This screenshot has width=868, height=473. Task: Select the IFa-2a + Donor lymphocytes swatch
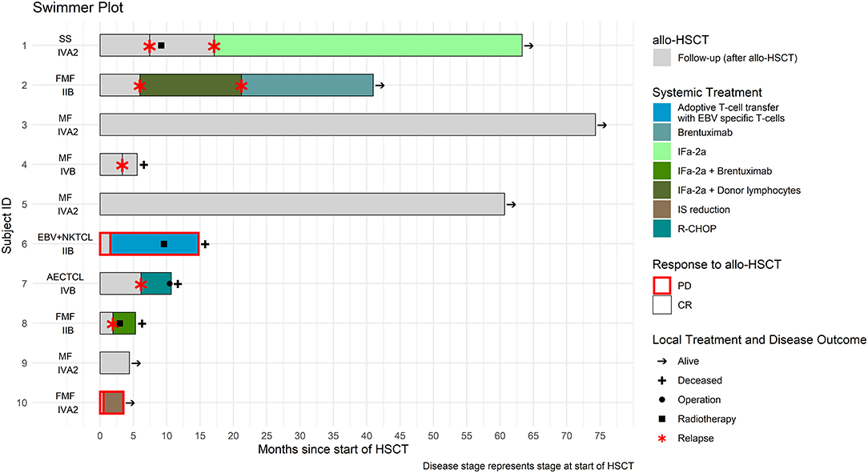pos(661,190)
